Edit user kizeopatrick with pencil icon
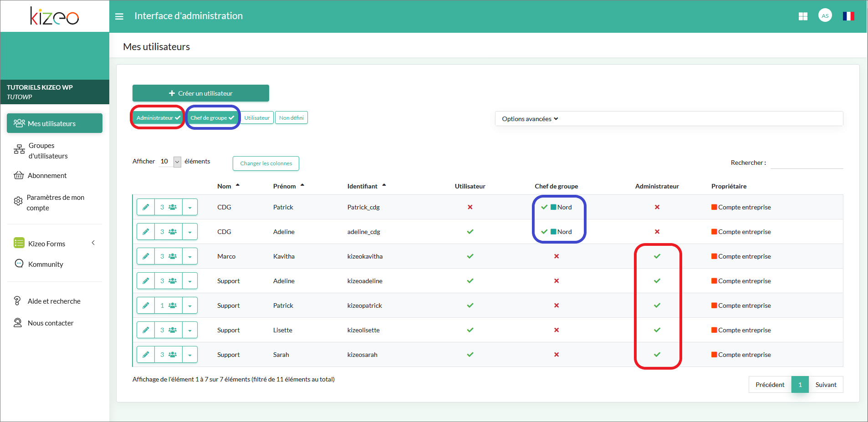The width and height of the screenshot is (868, 422). pos(146,305)
